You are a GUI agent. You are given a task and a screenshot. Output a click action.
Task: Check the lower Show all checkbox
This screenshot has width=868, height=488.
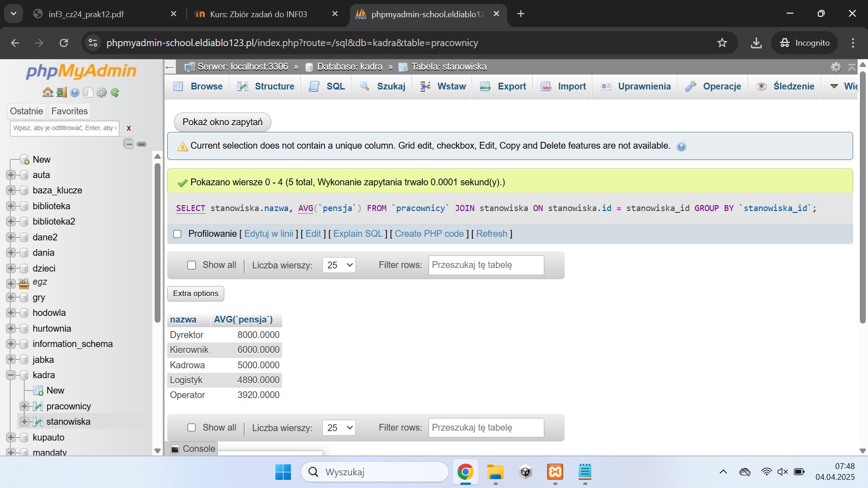[192, 427]
